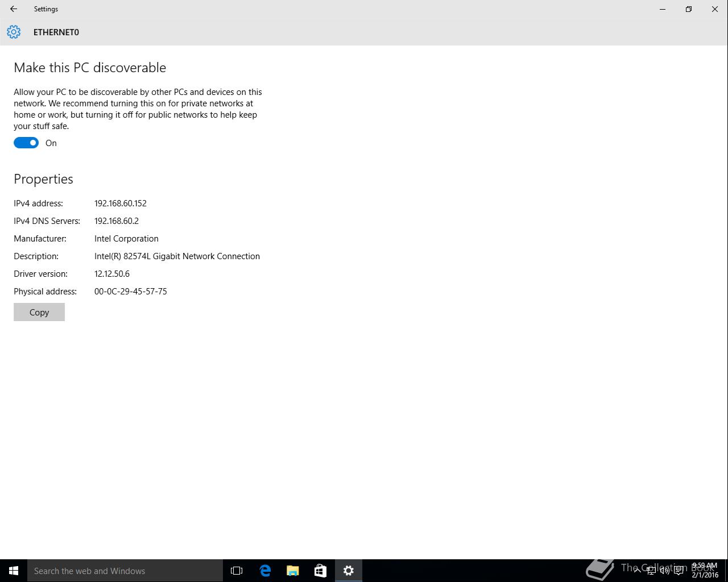Click the IPv4 DNS Servers label

(x=47, y=221)
